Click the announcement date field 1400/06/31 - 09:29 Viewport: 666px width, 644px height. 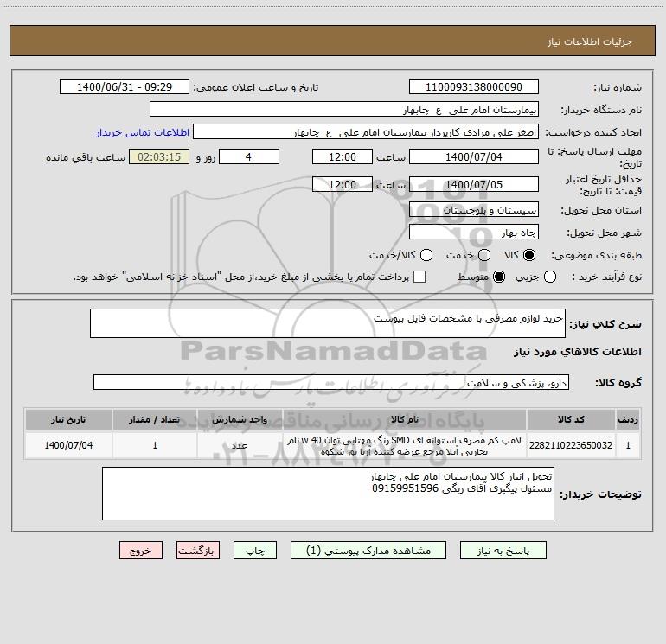point(125,87)
